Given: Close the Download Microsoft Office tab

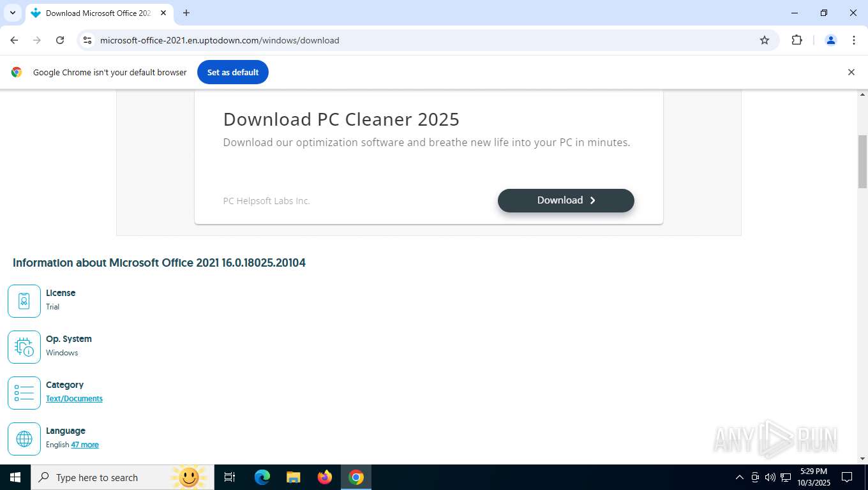Looking at the screenshot, I should 164,13.
